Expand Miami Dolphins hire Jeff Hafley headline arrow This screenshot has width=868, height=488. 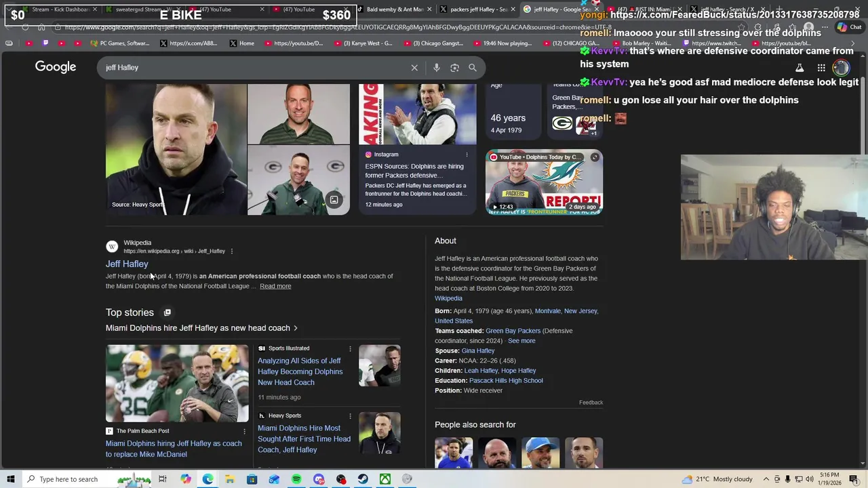(295, 328)
